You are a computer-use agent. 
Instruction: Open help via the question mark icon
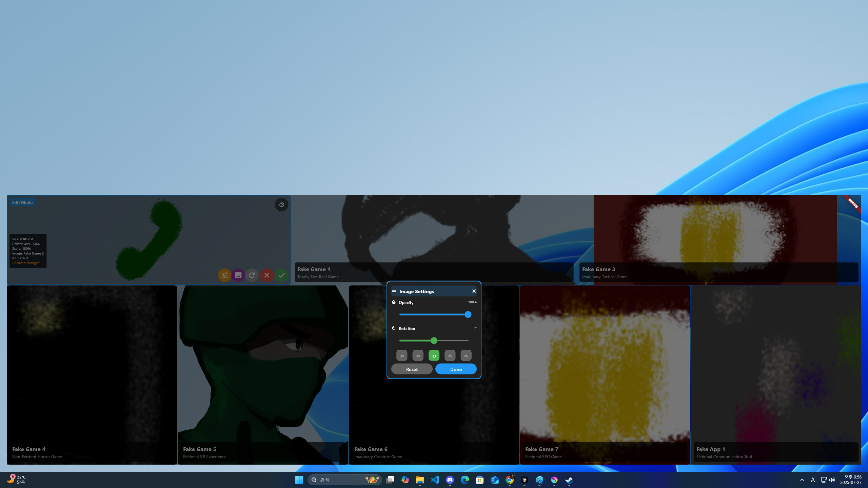pos(281,205)
